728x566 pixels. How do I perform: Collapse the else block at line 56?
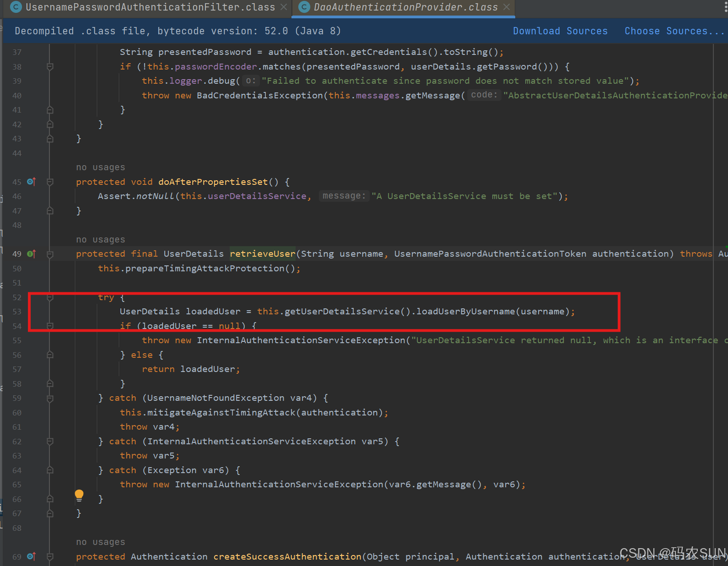[x=50, y=355]
